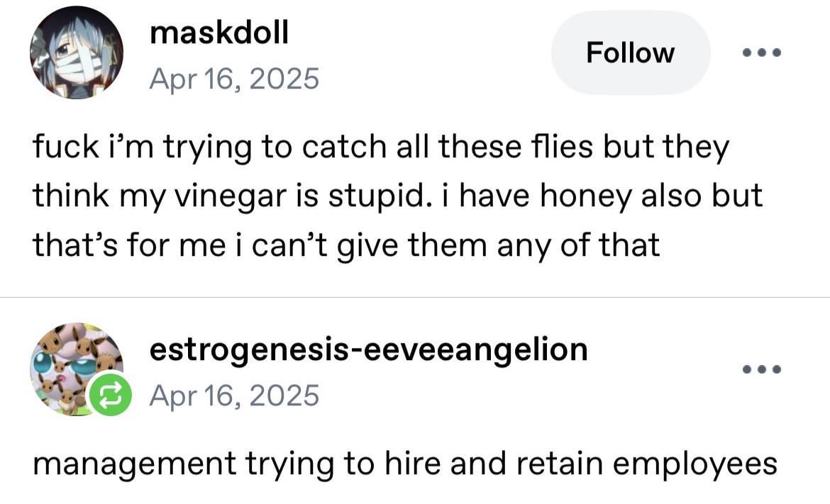Image resolution: width=830 pixels, height=504 pixels.
Task: Click the green reblog badge icon
Action: tap(106, 396)
